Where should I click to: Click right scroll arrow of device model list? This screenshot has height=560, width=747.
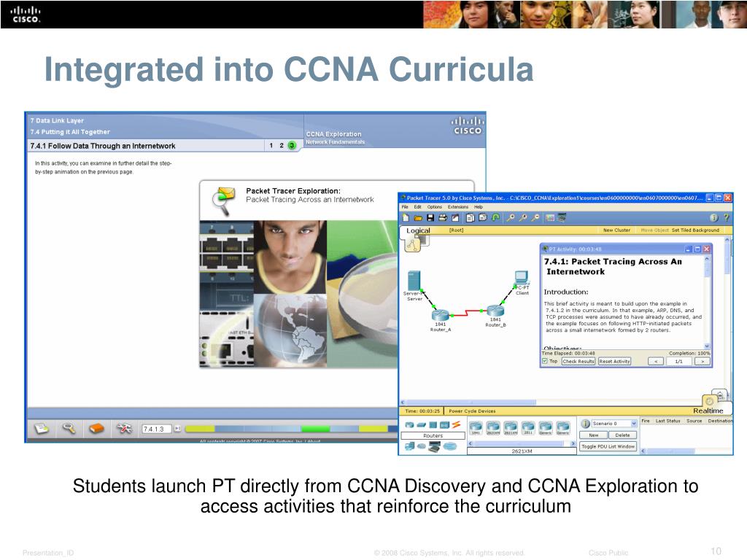pos(573,443)
